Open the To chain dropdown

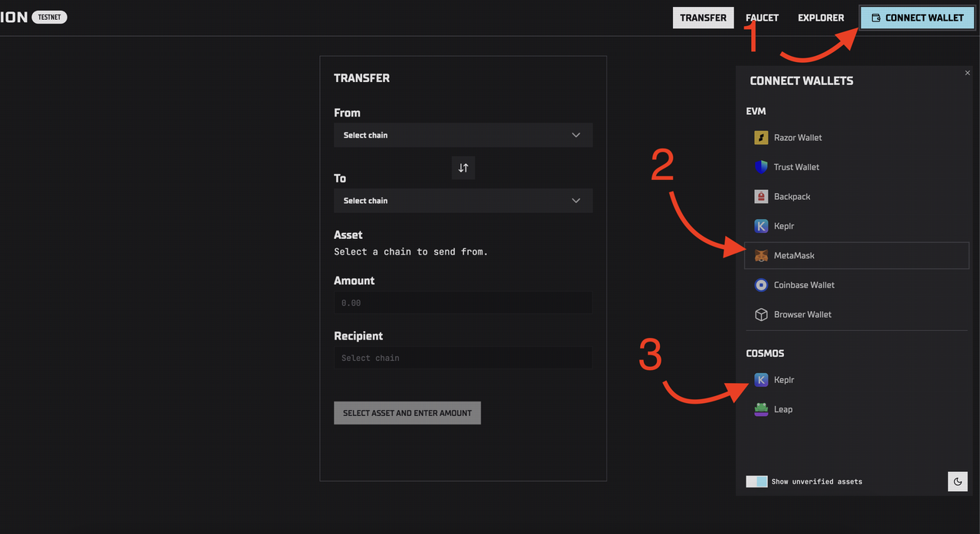(x=463, y=201)
